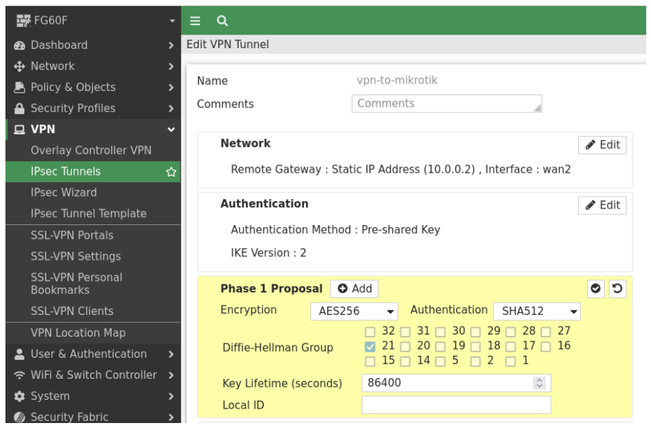This screenshot has height=425, width=651.
Task: Select IPsec Wizard in sidebar
Action: pos(64,192)
